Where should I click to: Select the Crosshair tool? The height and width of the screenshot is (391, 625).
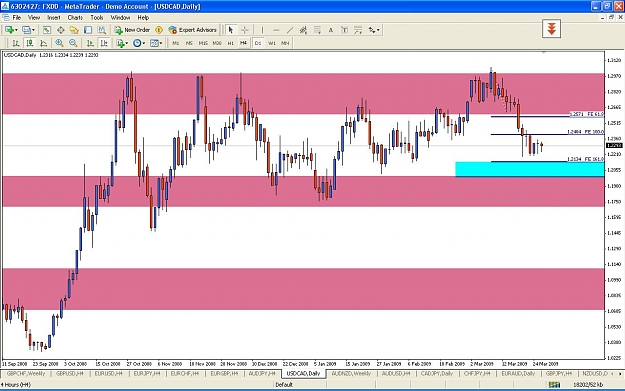pos(245,30)
